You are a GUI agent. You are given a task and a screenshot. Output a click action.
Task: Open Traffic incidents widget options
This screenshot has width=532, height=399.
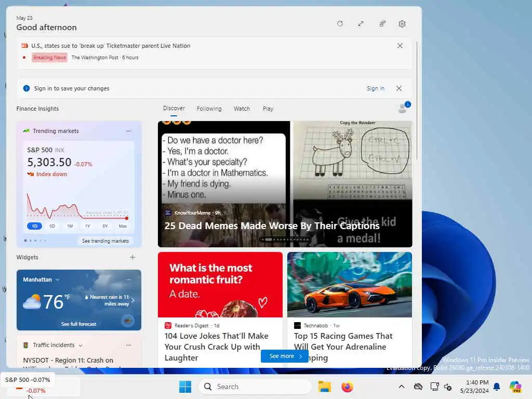coord(128,345)
